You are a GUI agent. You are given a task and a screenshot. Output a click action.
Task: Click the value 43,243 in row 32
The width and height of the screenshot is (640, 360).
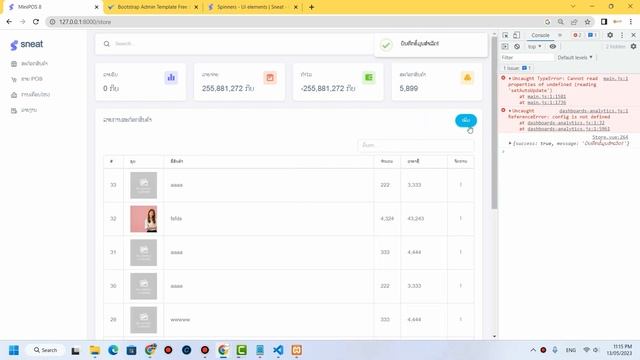(416, 219)
